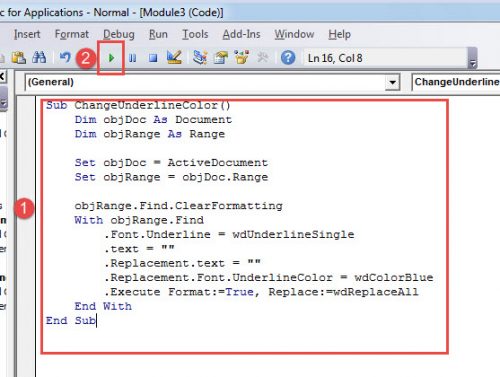
Task: Open Properties Window icon
Action: coord(221,58)
